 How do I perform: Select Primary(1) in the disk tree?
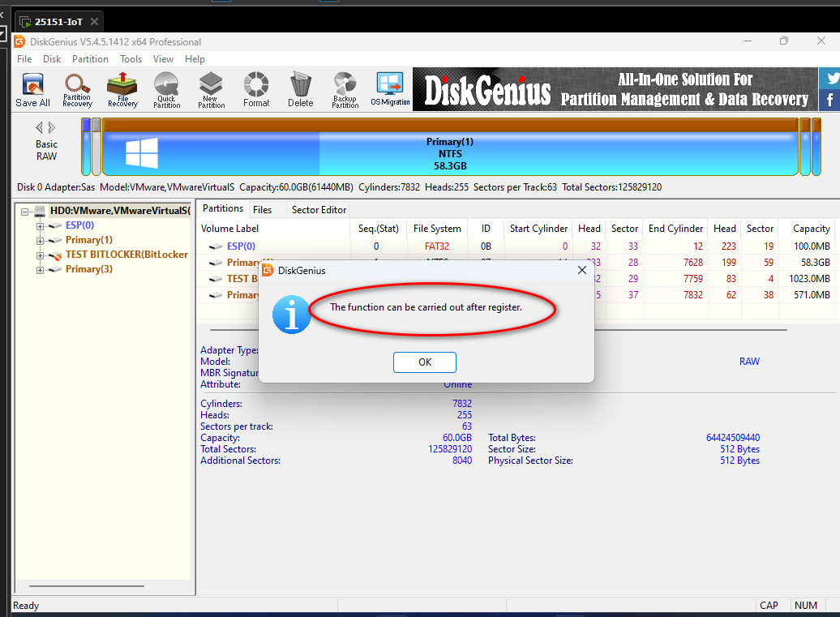point(89,239)
